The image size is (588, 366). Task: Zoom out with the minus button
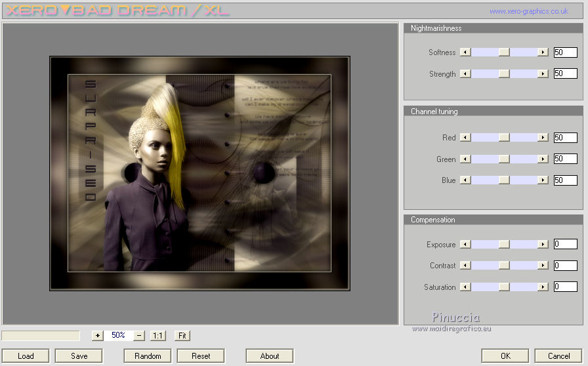[139, 335]
